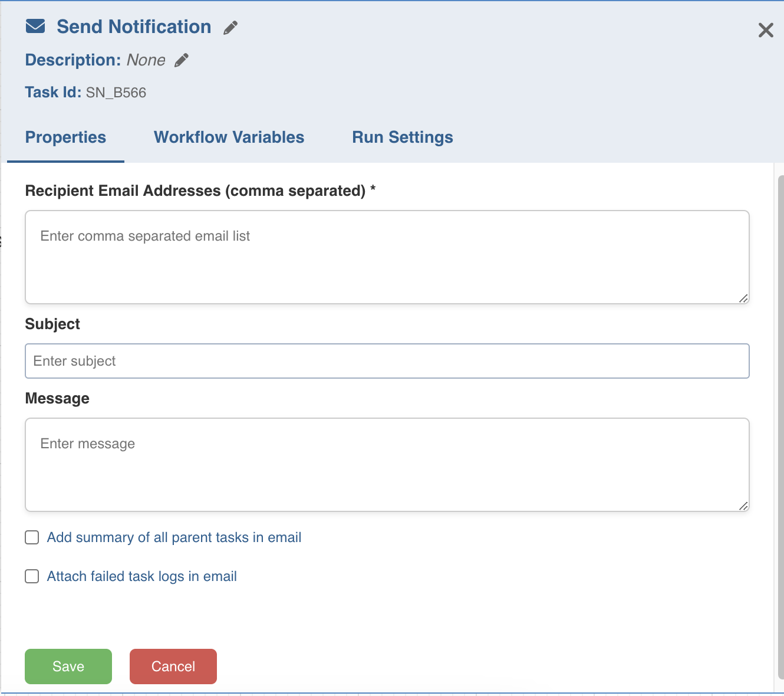Click the vertical scrollbar of the dialog
Image resolution: width=784 pixels, height=696 pixels.
point(781,427)
